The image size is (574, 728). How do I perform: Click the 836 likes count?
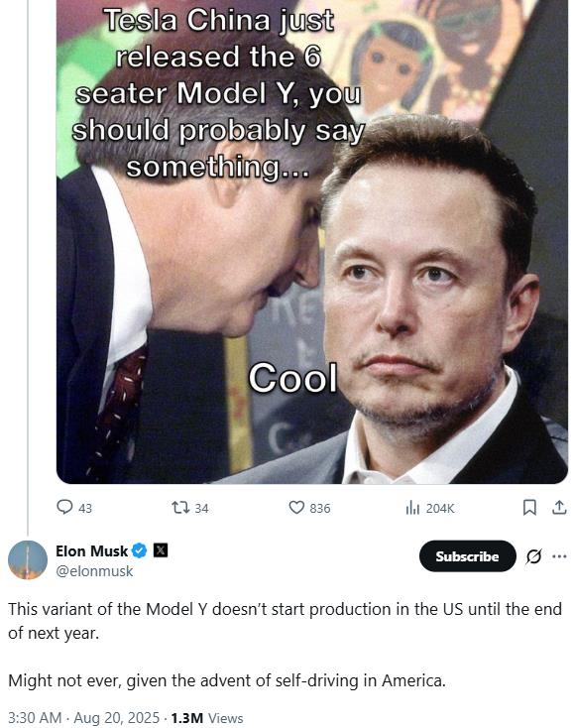point(320,509)
